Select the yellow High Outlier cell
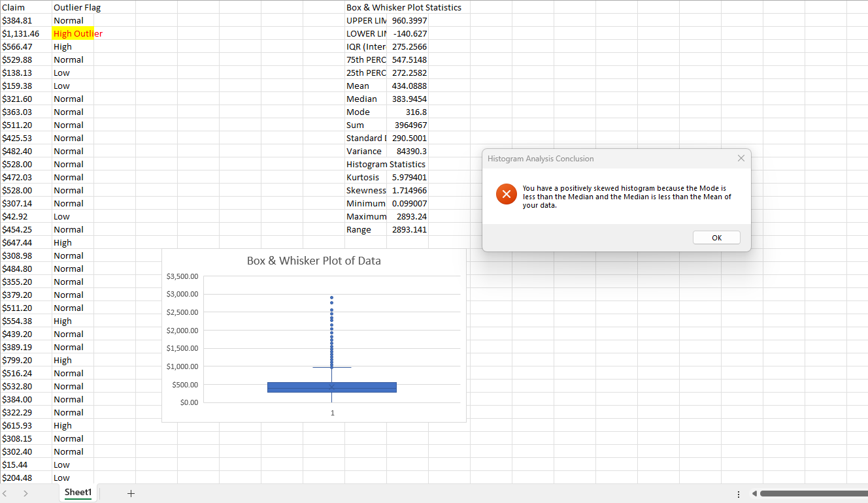The width and height of the screenshot is (868, 503). (73, 33)
